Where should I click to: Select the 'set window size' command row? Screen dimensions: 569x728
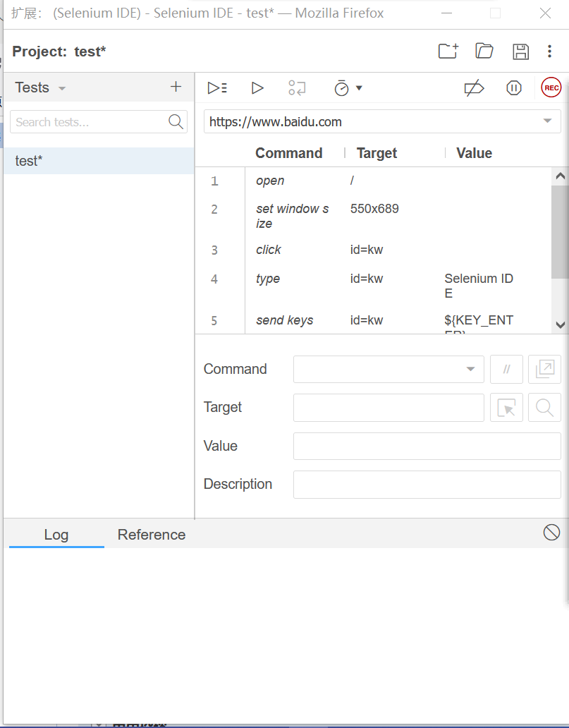pyautogui.click(x=373, y=216)
